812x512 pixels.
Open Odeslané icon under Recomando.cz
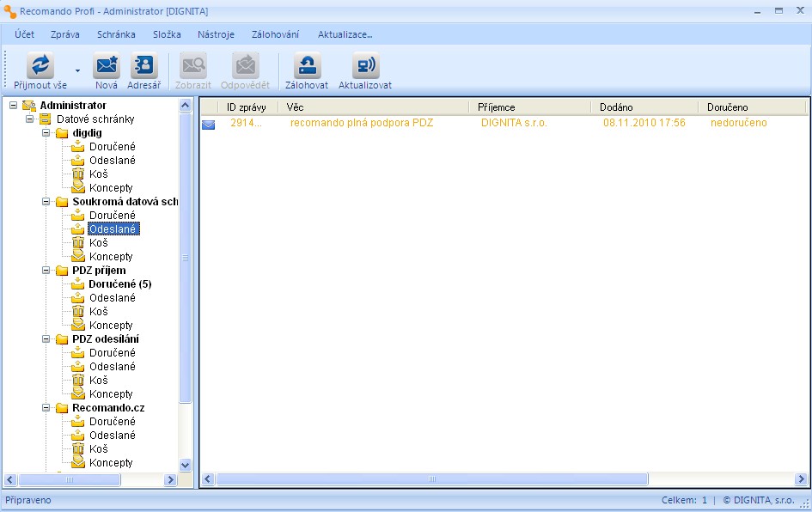77,436
